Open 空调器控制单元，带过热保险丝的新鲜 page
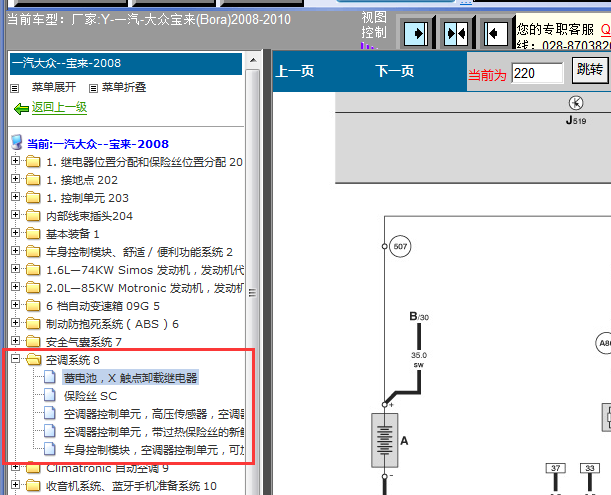 coord(154,432)
